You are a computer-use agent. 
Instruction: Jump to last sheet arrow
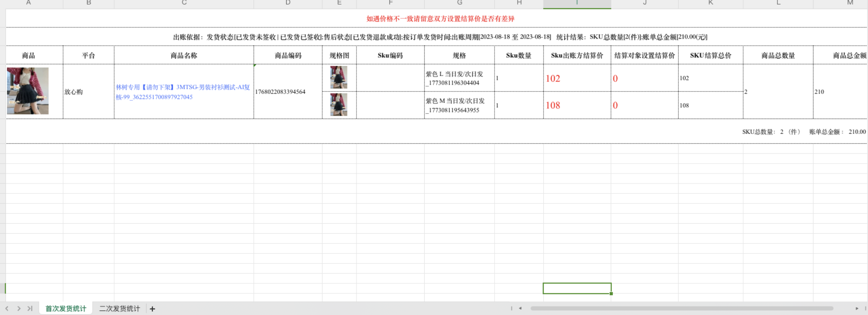click(x=30, y=308)
